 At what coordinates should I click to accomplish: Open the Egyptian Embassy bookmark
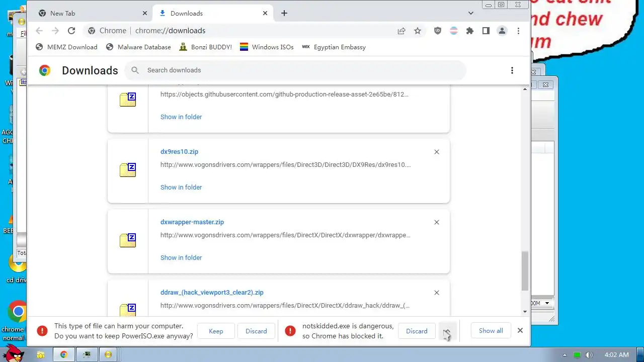coord(334,47)
